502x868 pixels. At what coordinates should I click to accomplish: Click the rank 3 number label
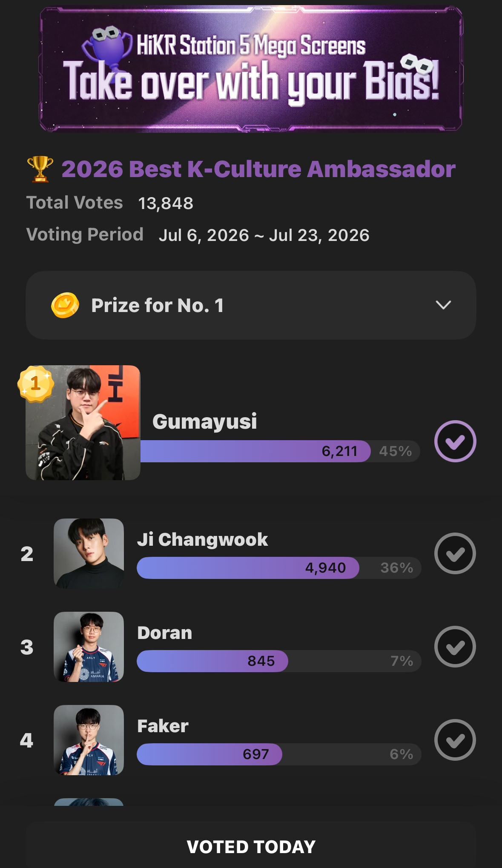click(x=27, y=647)
